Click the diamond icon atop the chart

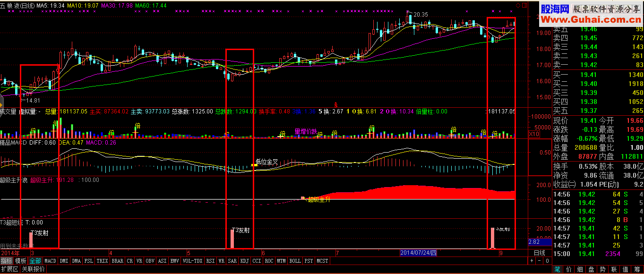click(518, 5)
